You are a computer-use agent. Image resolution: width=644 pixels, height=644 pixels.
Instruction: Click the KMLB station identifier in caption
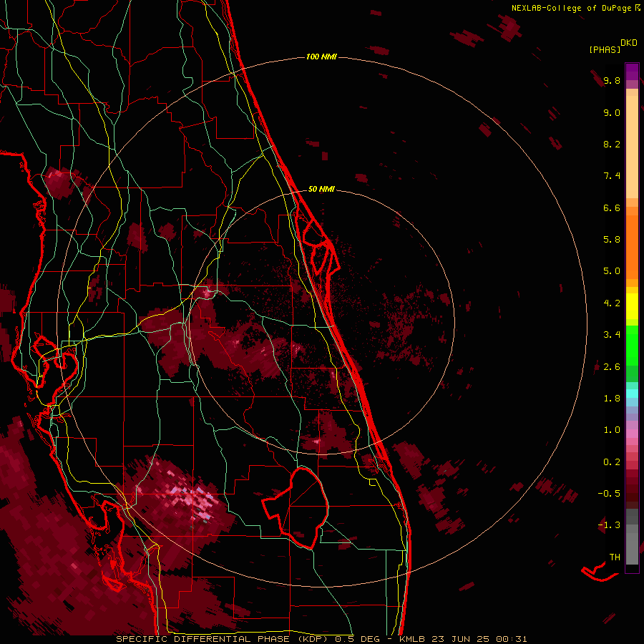(412, 639)
